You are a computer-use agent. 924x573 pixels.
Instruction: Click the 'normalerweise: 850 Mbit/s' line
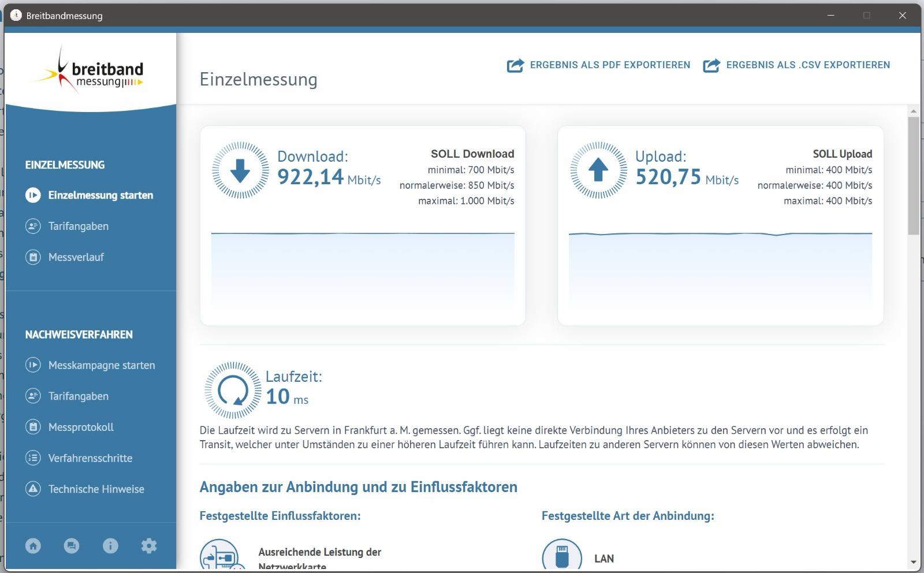pos(457,185)
